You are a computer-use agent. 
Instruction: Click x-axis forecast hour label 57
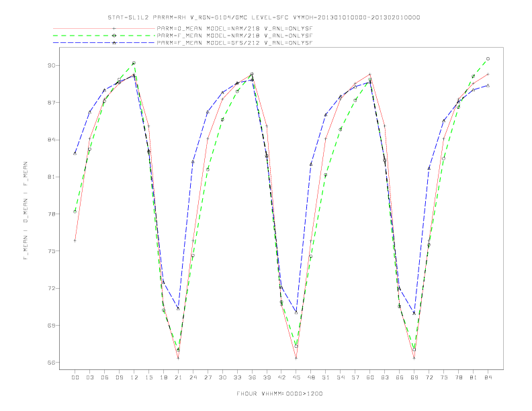[355, 377]
